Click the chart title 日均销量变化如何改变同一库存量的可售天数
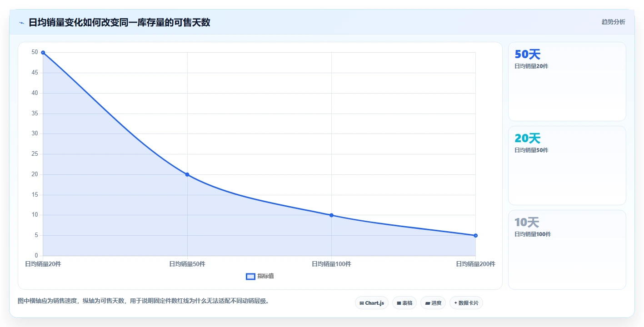This screenshot has width=644, height=327. tap(119, 22)
